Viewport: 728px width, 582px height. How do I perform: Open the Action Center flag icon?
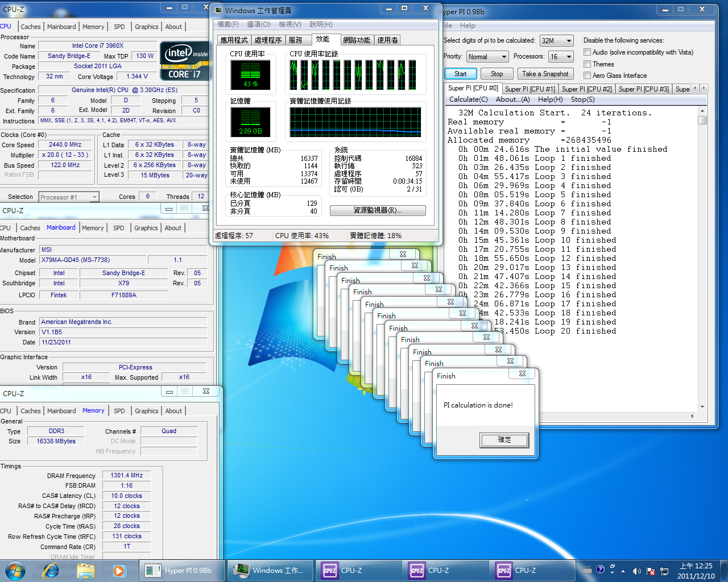click(x=650, y=571)
